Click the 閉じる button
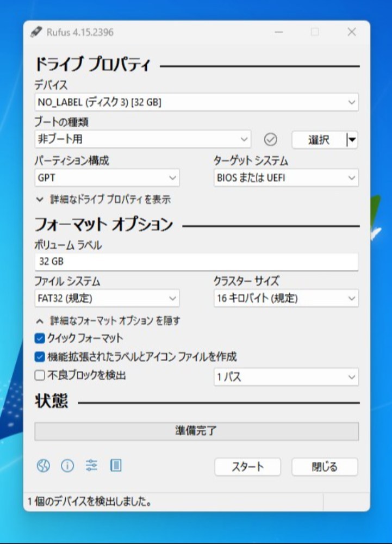 pos(325,467)
